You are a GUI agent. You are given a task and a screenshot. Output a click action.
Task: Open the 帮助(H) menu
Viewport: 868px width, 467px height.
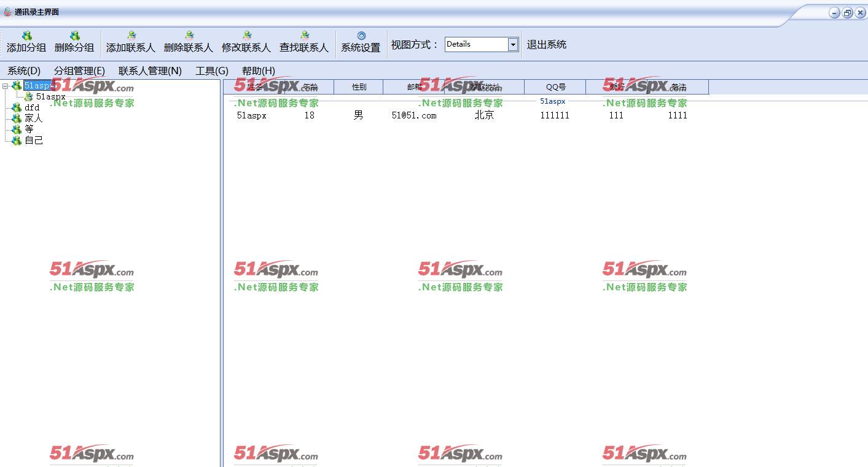click(x=259, y=71)
